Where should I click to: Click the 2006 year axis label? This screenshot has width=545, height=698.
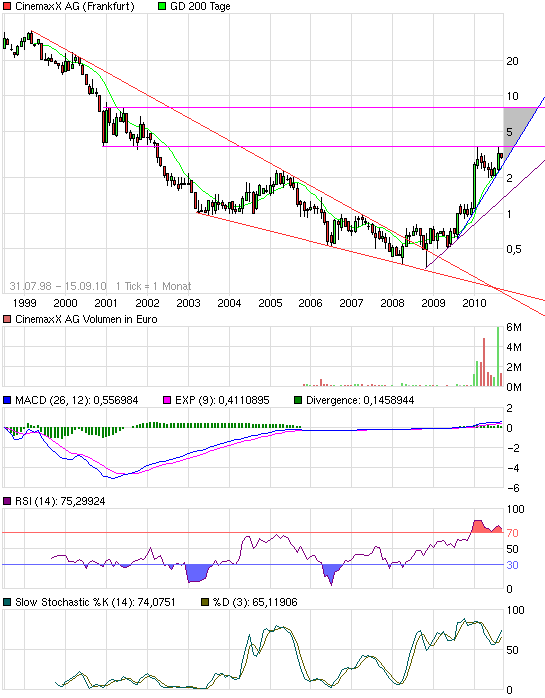[x=310, y=303]
